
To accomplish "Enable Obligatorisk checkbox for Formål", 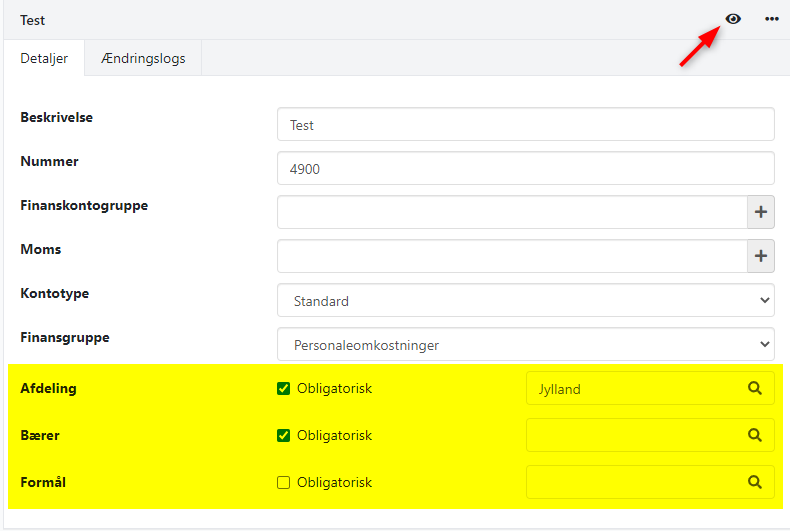I will coord(284,482).
